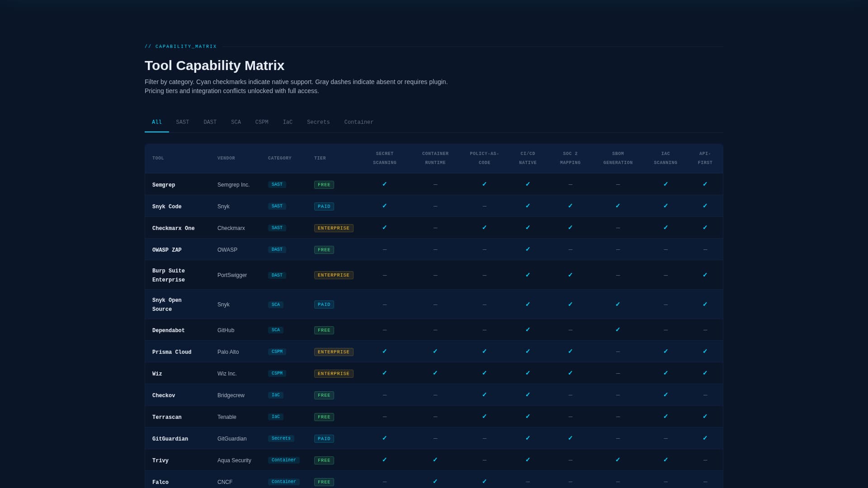
Task: Click Checkov's IaC Scanning checkmark
Action: coord(665,395)
